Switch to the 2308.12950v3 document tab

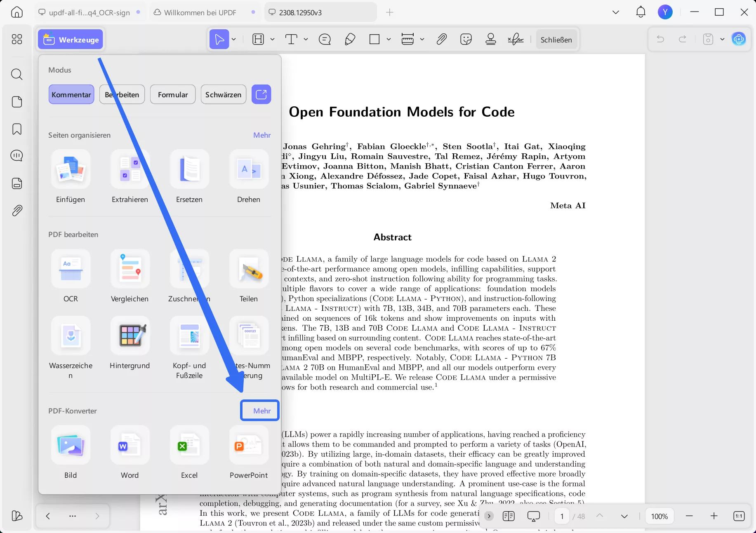[300, 12]
